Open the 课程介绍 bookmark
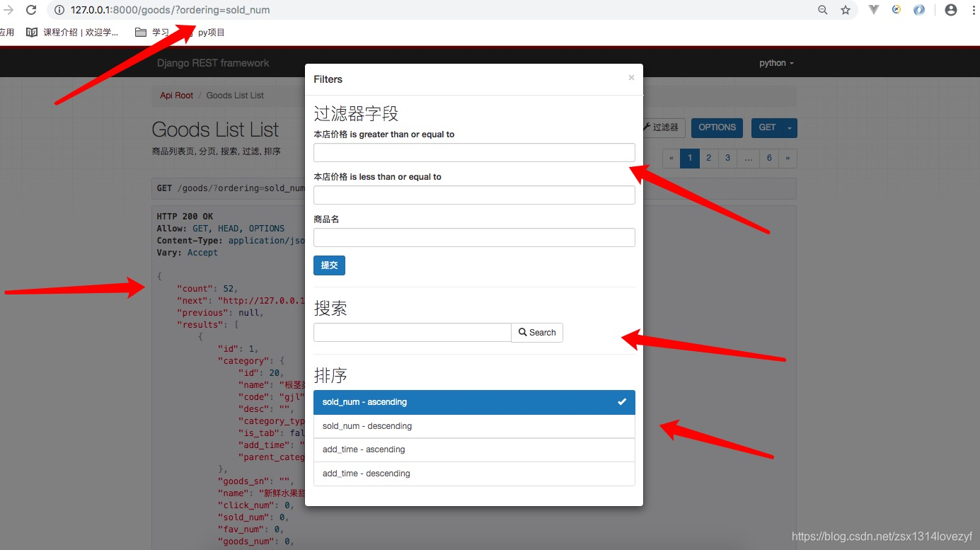Viewport: 980px width, 550px height. [x=73, y=33]
